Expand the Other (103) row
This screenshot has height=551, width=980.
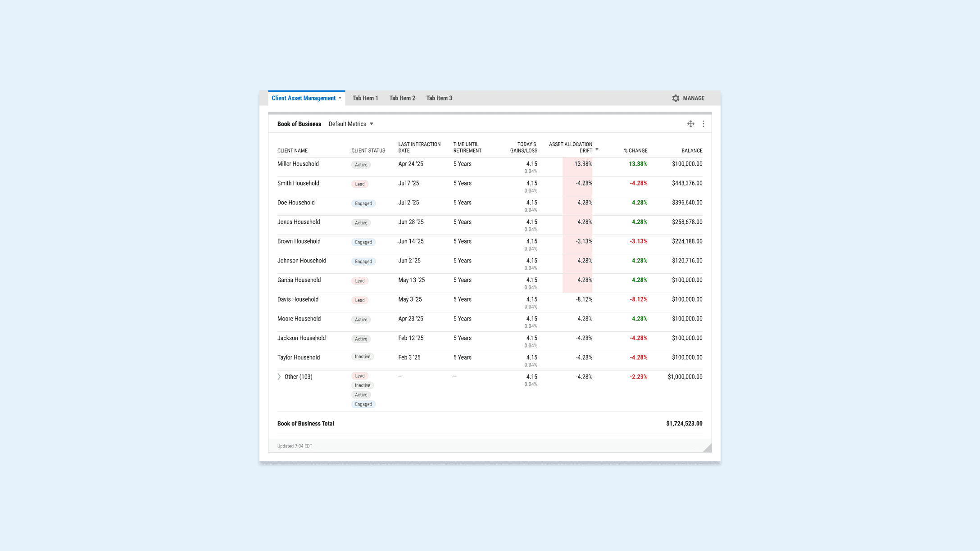point(279,377)
